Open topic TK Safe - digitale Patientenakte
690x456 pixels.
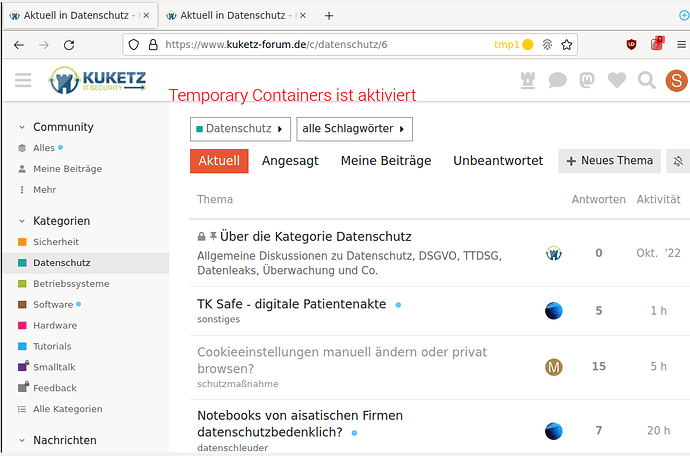(291, 304)
